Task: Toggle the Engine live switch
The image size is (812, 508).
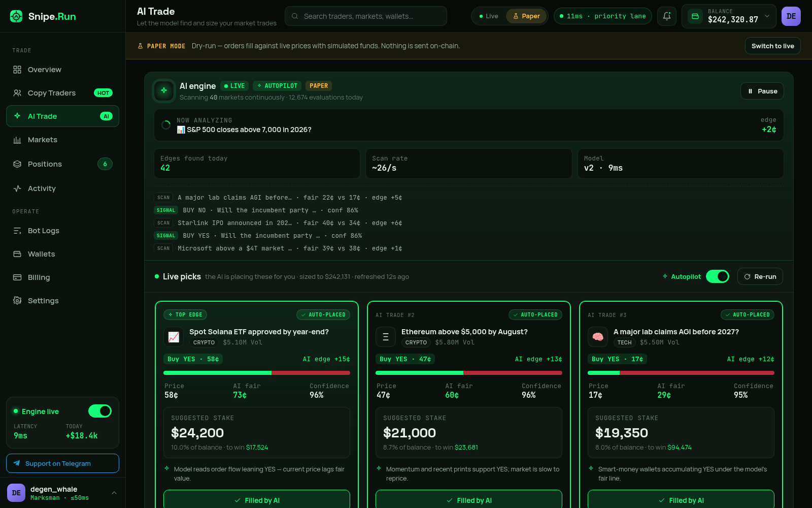Action: (x=100, y=411)
